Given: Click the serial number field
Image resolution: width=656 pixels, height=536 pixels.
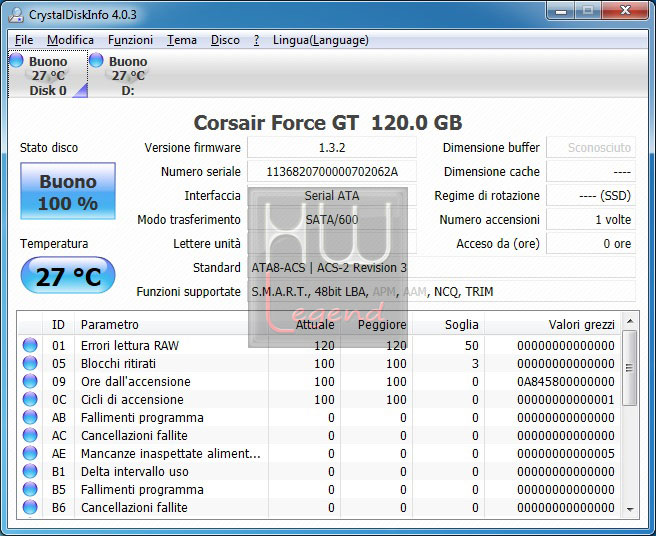Looking at the screenshot, I should pyautogui.click(x=332, y=172).
